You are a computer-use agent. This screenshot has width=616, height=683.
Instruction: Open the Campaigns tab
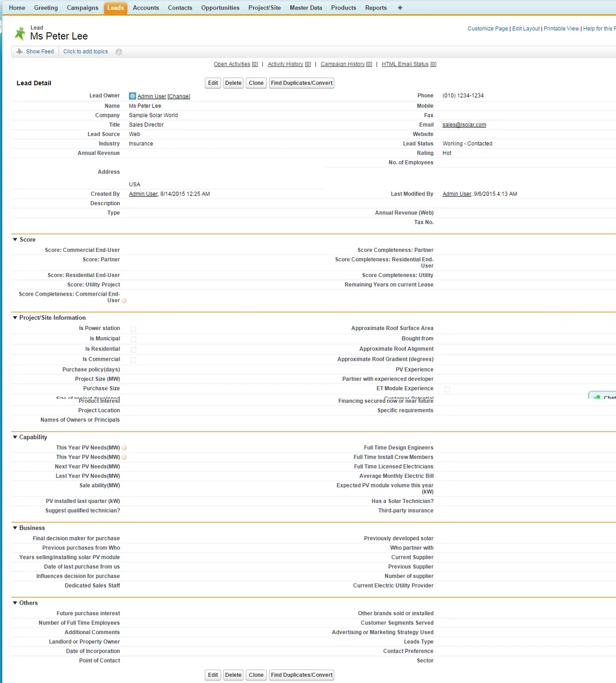(x=83, y=8)
